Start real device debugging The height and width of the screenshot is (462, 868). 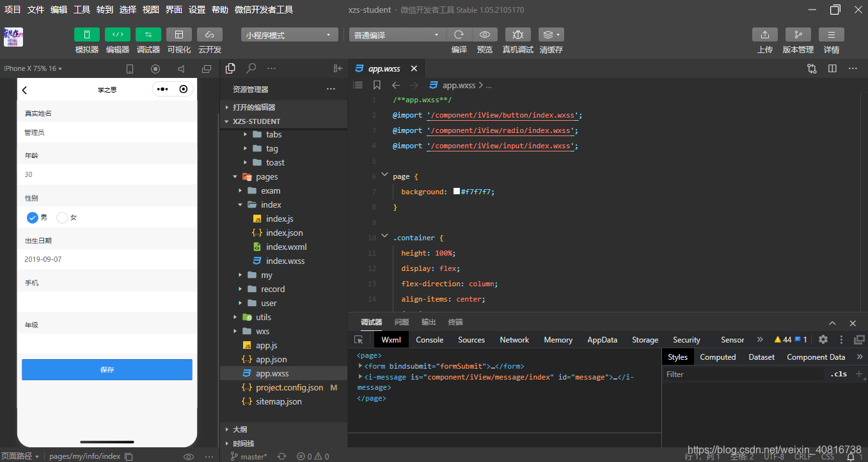pyautogui.click(x=518, y=35)
